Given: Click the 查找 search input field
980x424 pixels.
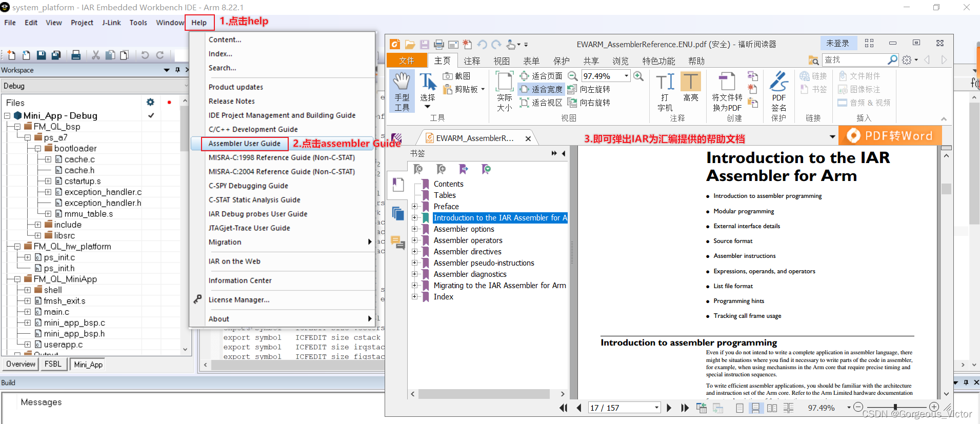Looking at the screenshot, I should point(854,60).
